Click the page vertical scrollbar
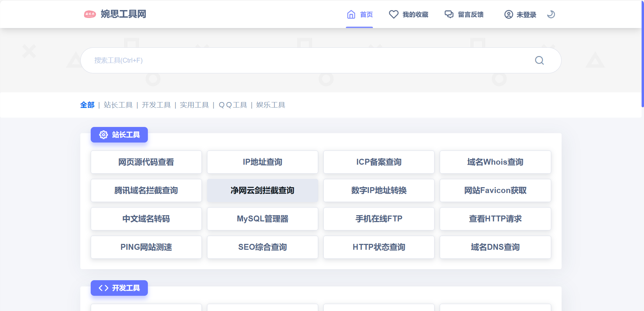Image resolution: width=644 pixels, height=311 pixels. 643,54
